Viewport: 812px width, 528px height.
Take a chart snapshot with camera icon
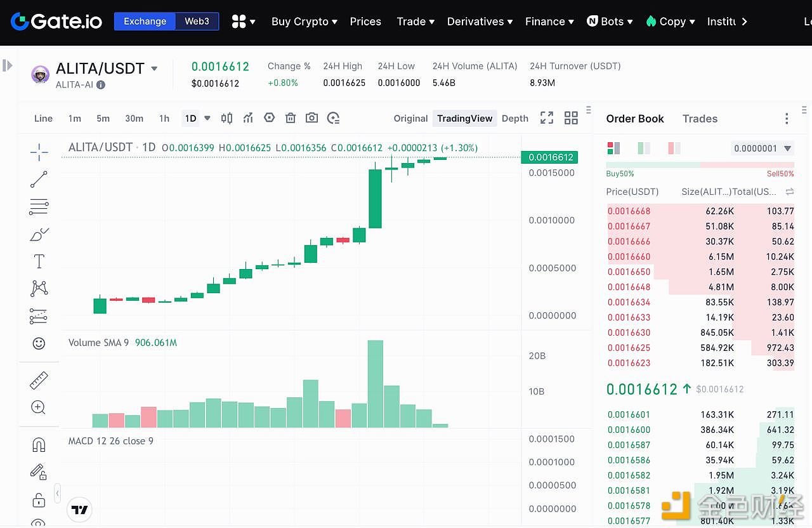311,118
